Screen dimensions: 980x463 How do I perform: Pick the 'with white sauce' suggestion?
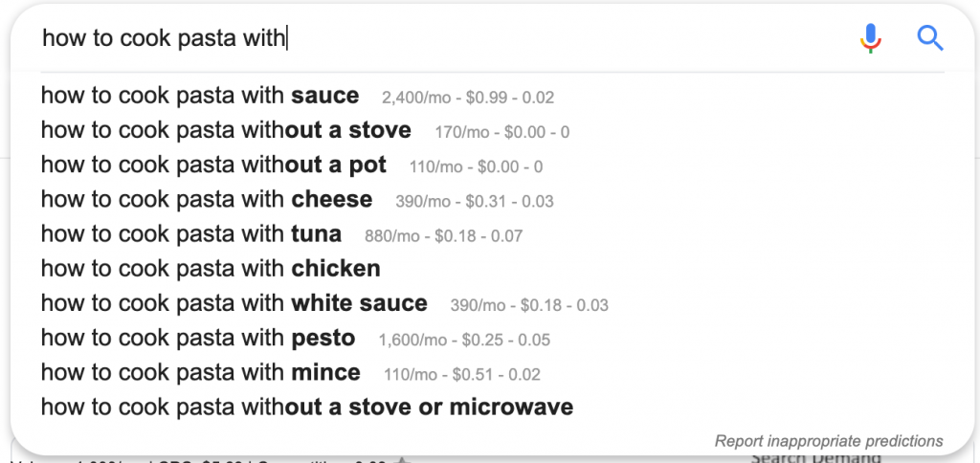click(234, 303)
